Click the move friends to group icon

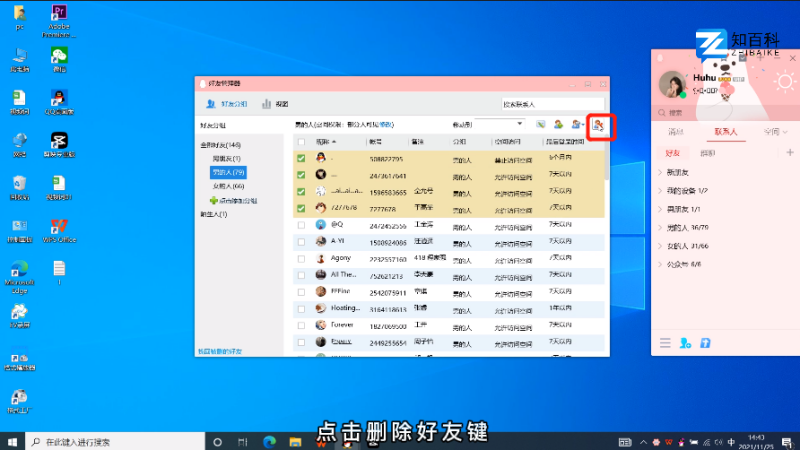[x=577, y=124]
